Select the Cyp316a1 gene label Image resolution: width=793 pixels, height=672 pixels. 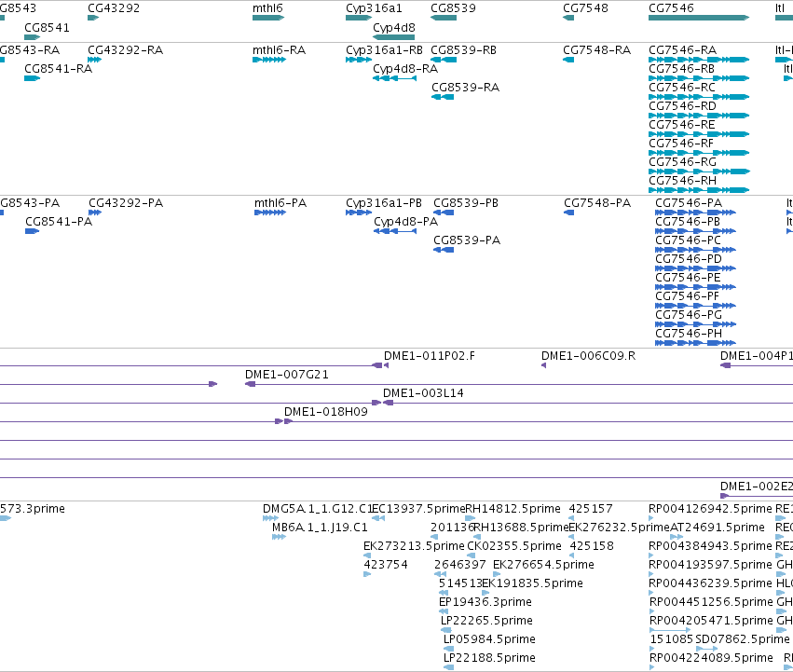(x=374, y=8)
